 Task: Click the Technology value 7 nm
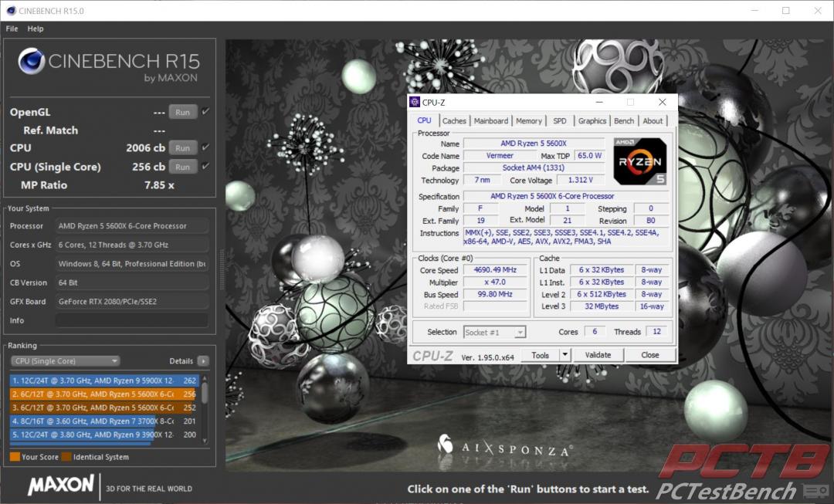point(483,181)
